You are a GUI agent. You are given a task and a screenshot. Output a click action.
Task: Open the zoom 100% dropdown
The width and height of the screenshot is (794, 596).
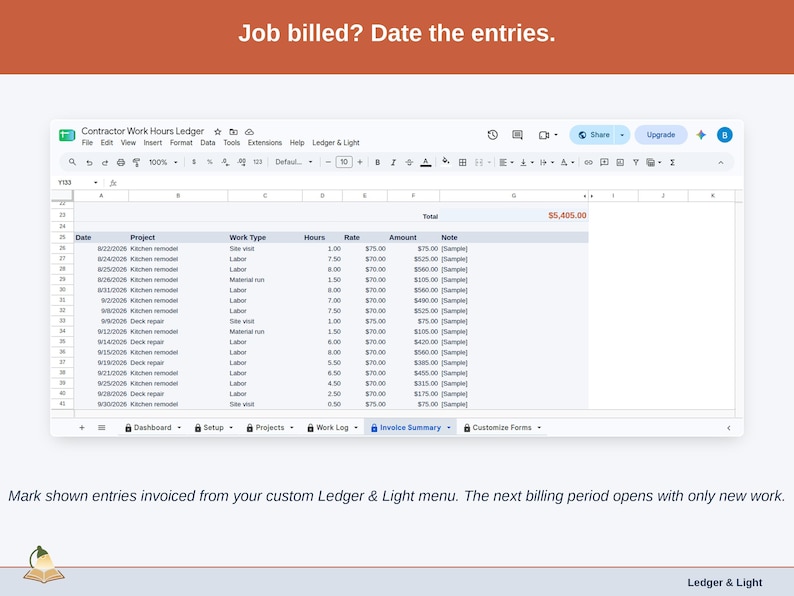point(163,163)
